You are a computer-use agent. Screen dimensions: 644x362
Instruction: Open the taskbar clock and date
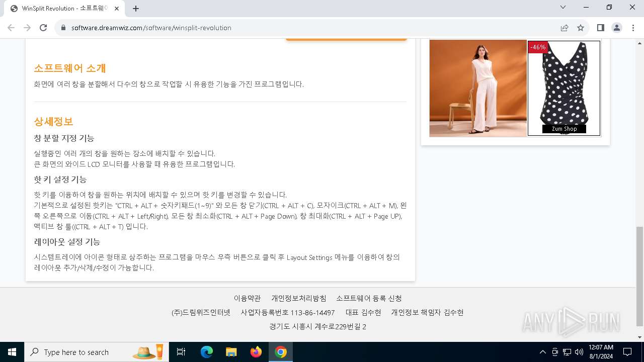[x=601, y=352]
